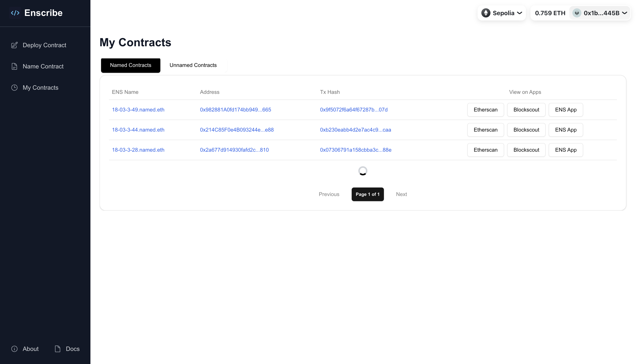The image size is (637, 364).
Task: Open the Sepolia network dropdown
Action: point(501,13)
